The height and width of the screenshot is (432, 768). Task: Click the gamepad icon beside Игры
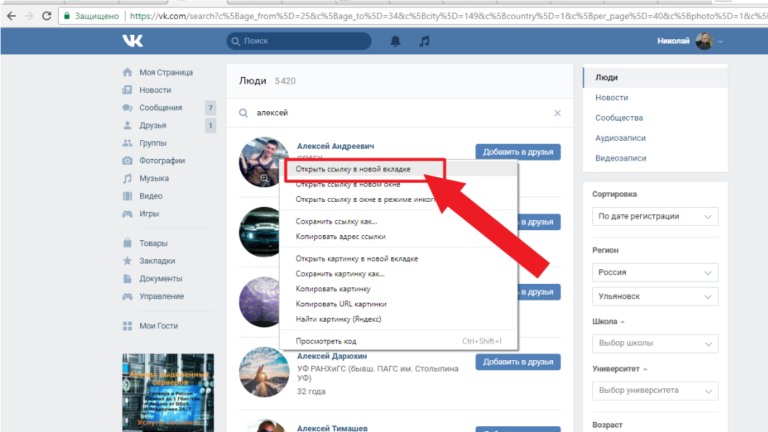127,214
